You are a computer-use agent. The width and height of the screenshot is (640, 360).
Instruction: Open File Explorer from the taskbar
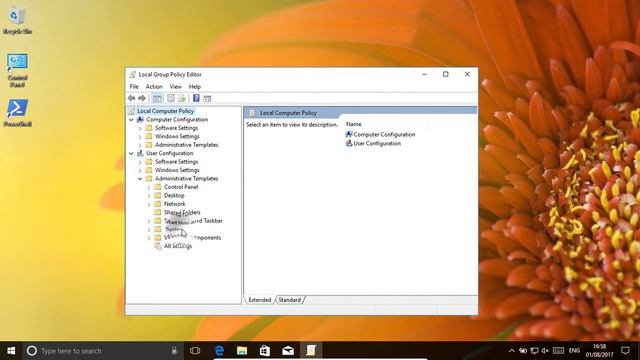pos(242,351)
